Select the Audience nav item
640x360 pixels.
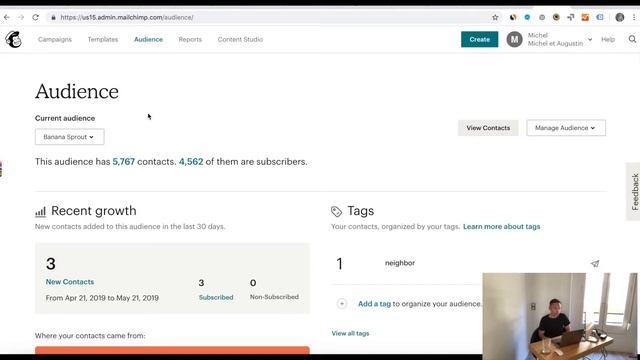pyautogui.click(x=149, y=39)
